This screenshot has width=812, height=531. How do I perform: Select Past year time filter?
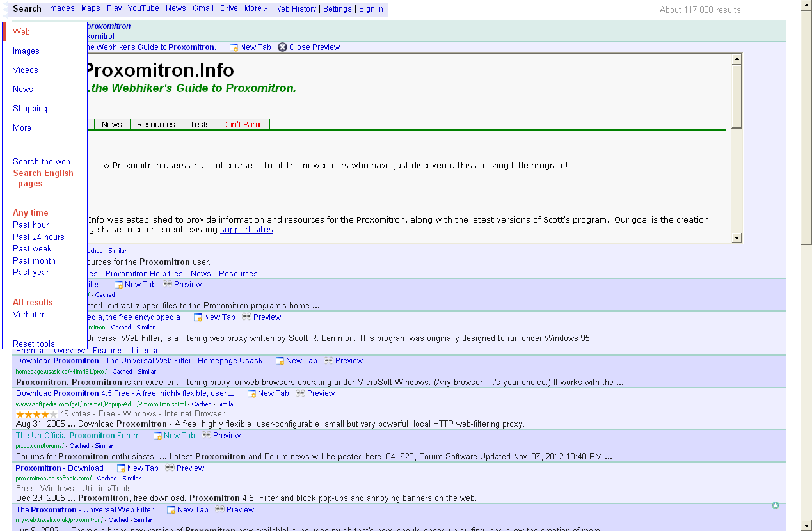pyautogui.click(x=31, y=272)
